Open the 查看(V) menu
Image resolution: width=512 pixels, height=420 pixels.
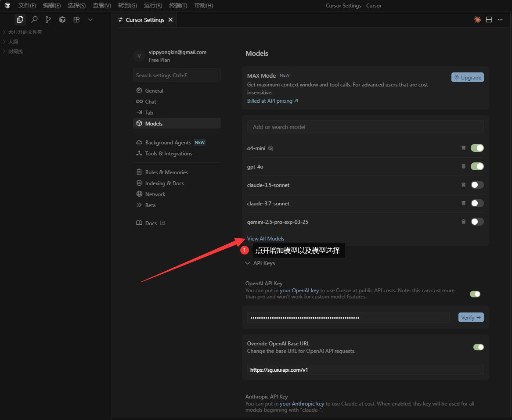point(101,6)
